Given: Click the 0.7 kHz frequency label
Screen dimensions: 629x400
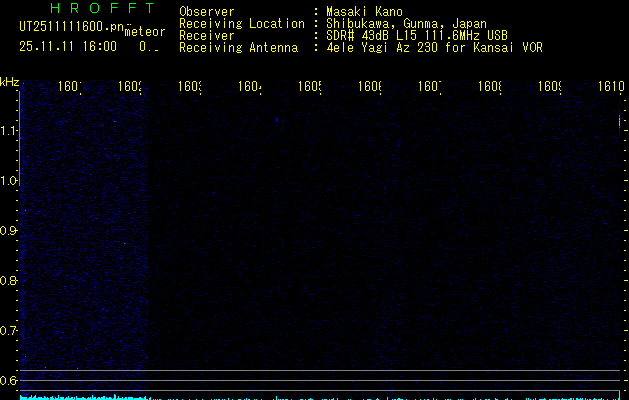Looking at the screenshot, I should pyautogui.click(x=8, y=331).
